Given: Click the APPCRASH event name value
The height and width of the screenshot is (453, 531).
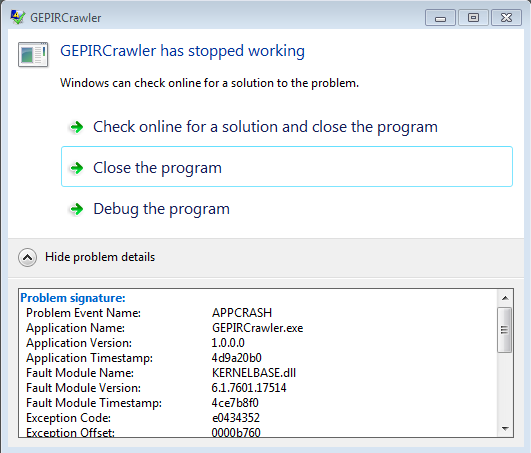Looking at the screenshot, I should tap(242, 312).
